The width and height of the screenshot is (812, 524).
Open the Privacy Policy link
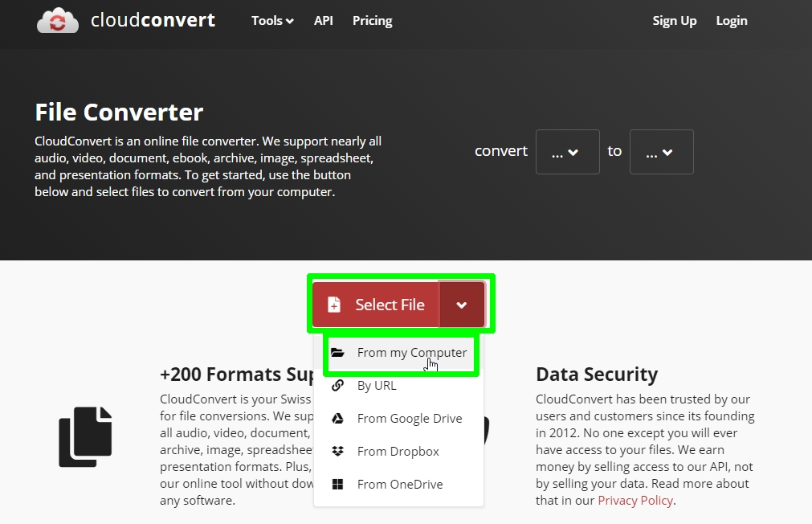(x=635, y=500)
